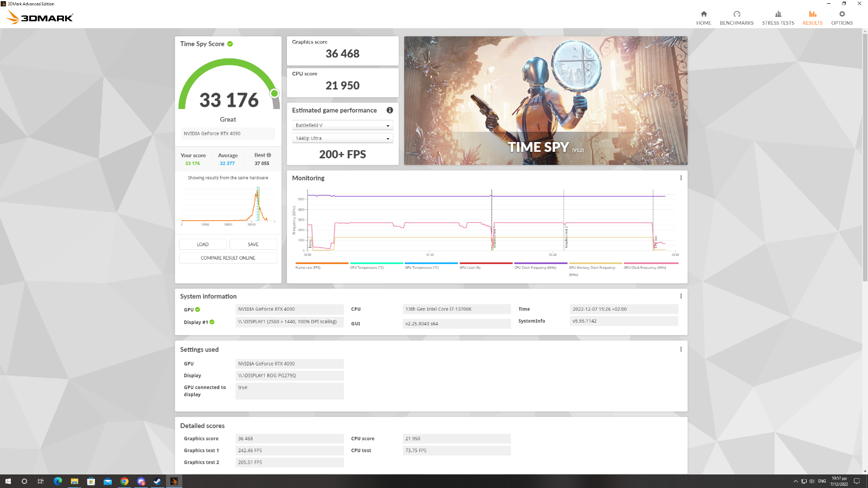Click the green Time Spy Score validation checkmark

[230, 44]
